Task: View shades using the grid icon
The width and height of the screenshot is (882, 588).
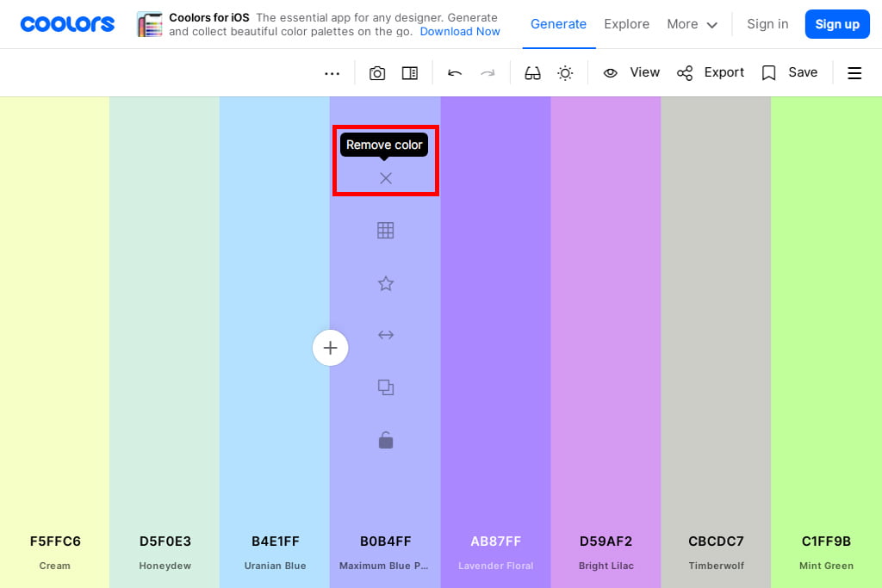Action: pyautogui.click(x=386, y=231)
